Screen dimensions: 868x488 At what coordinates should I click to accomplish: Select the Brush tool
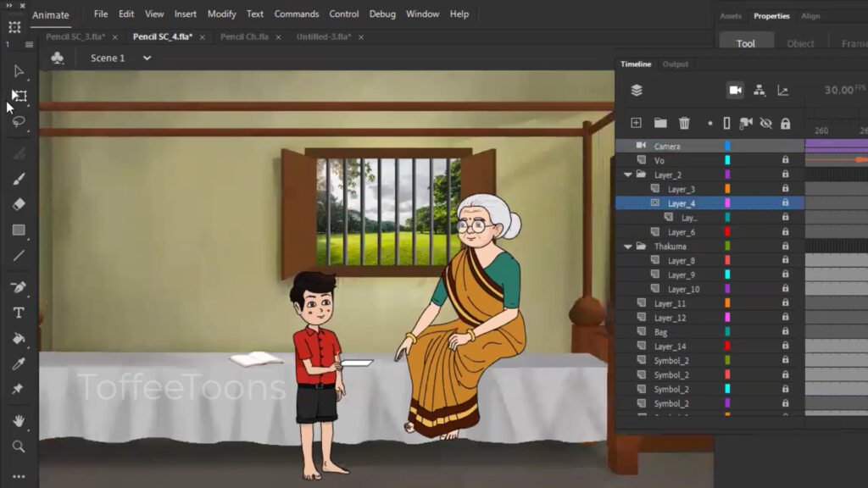[19, 179]
